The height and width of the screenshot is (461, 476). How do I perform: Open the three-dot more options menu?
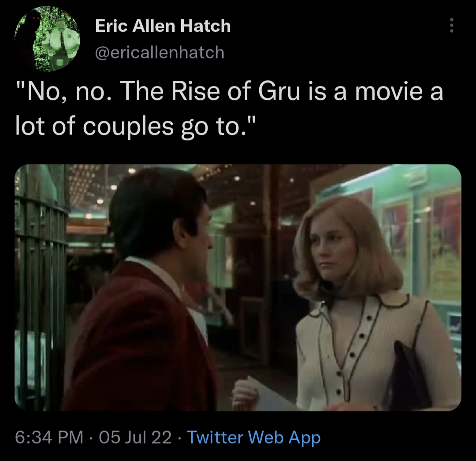[451, 26]
